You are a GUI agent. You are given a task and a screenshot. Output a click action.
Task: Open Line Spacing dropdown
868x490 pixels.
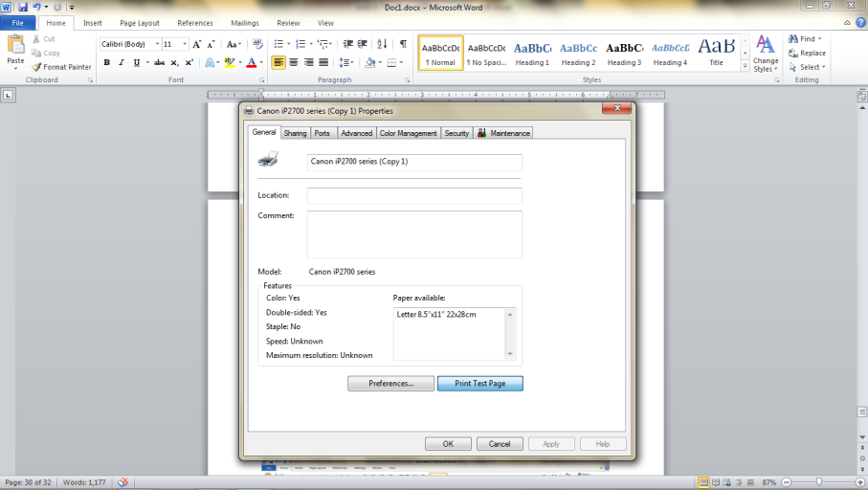[x=346, y=62]
